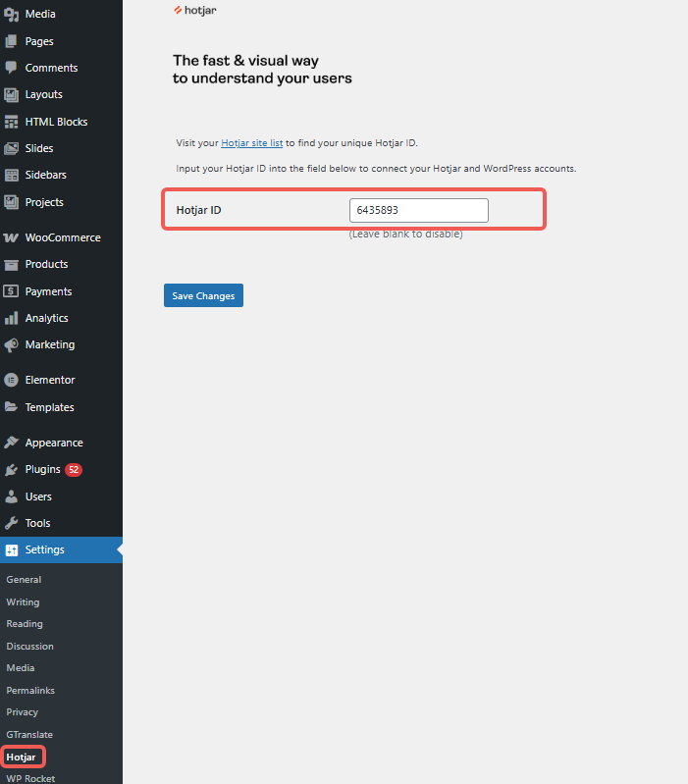688x784 pixels.
Task: Open Writing settings submenu
Action: [x=23, y=602]
